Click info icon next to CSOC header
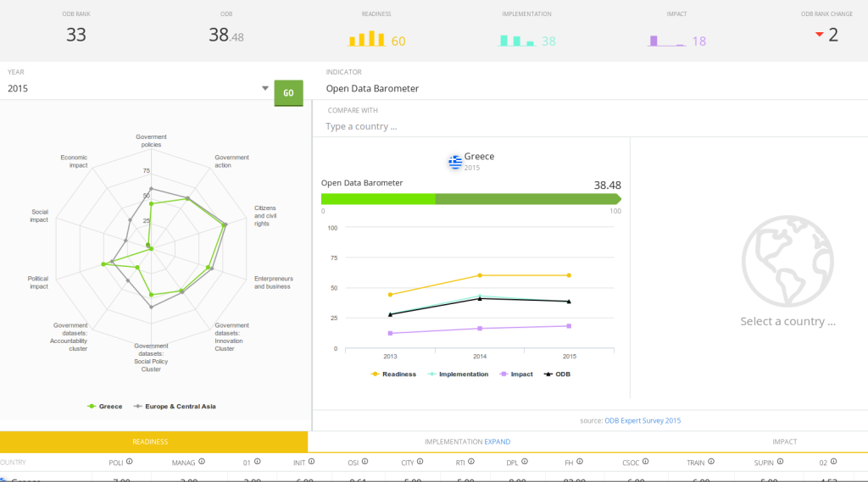The width and height of the screenshot is (868, 482). (645, 462)
